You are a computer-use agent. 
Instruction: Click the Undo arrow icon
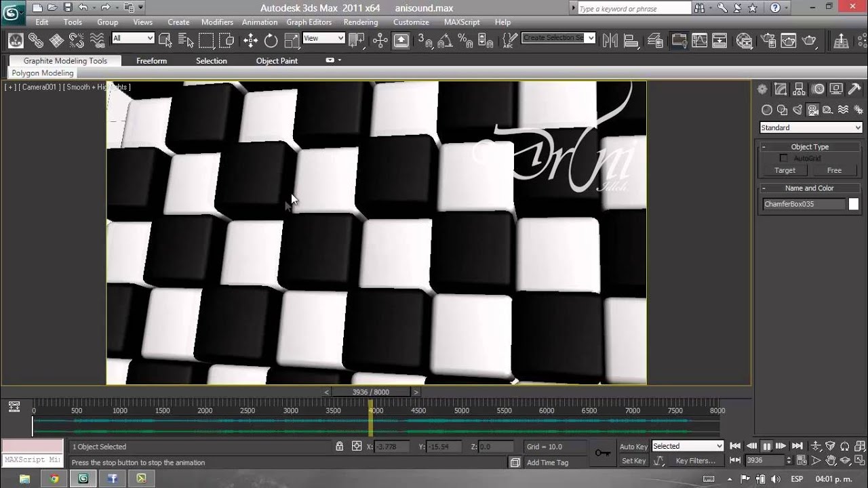point(83,8)
